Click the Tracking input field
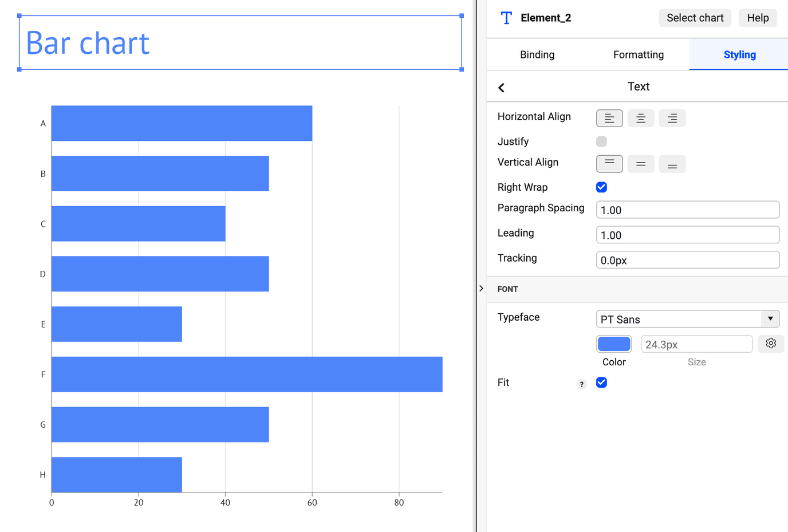788x532 pixels. [687, 259]
